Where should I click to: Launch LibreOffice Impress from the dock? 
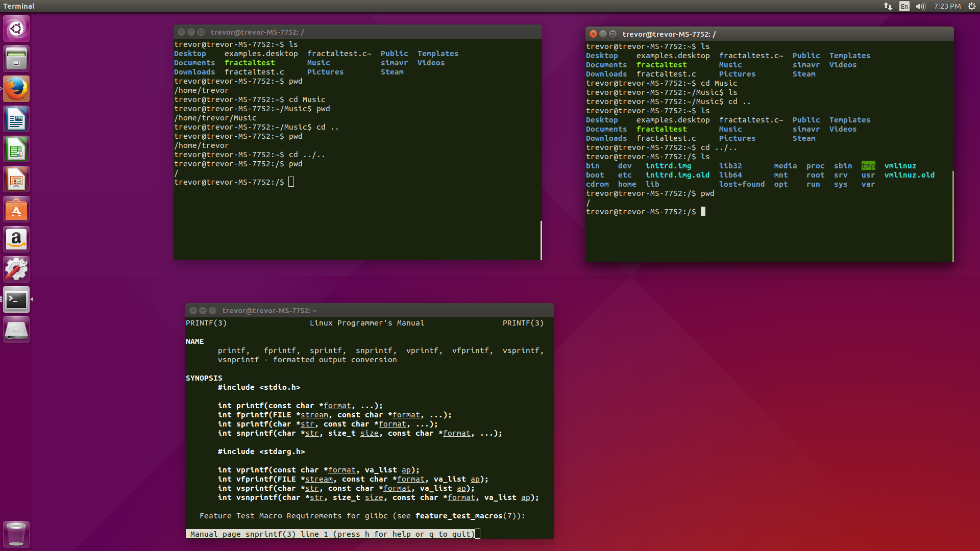tap(16, 180)
